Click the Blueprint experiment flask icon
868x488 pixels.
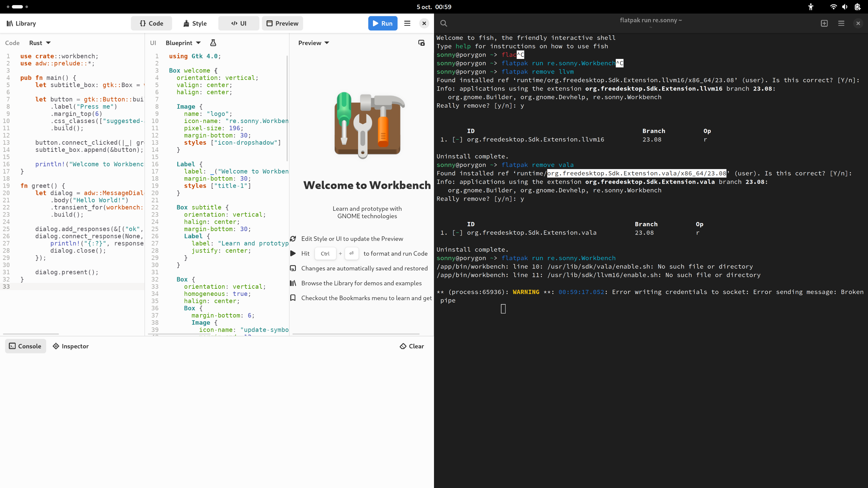(213, 43)
